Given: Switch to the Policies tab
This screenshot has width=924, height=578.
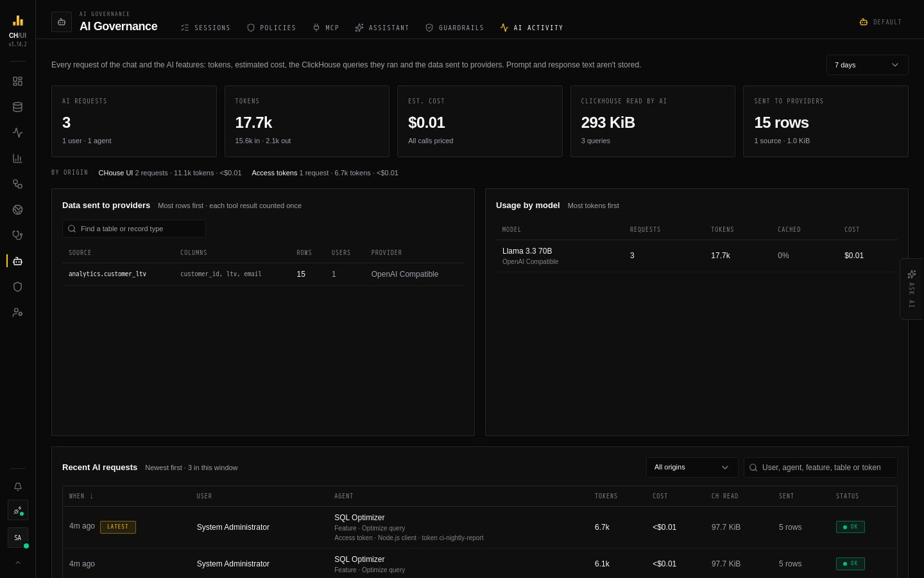Looking at the screenshot, I should pos(271,28).
